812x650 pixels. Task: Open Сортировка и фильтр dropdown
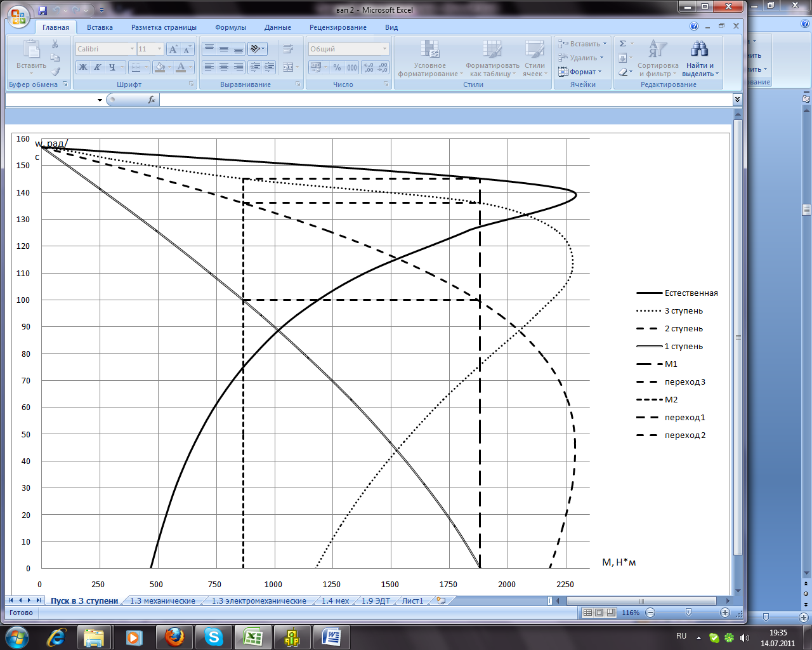[x=658, y=58]
